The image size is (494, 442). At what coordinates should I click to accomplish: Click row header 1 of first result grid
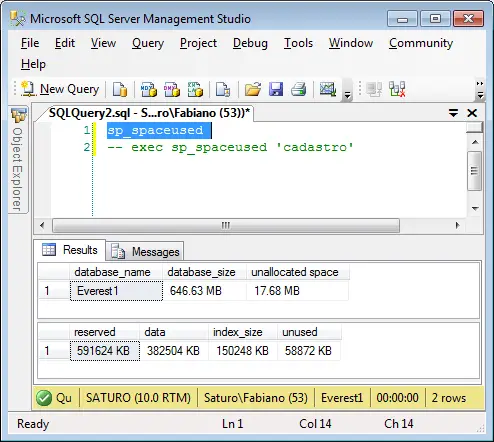click(x=54, y=291)
